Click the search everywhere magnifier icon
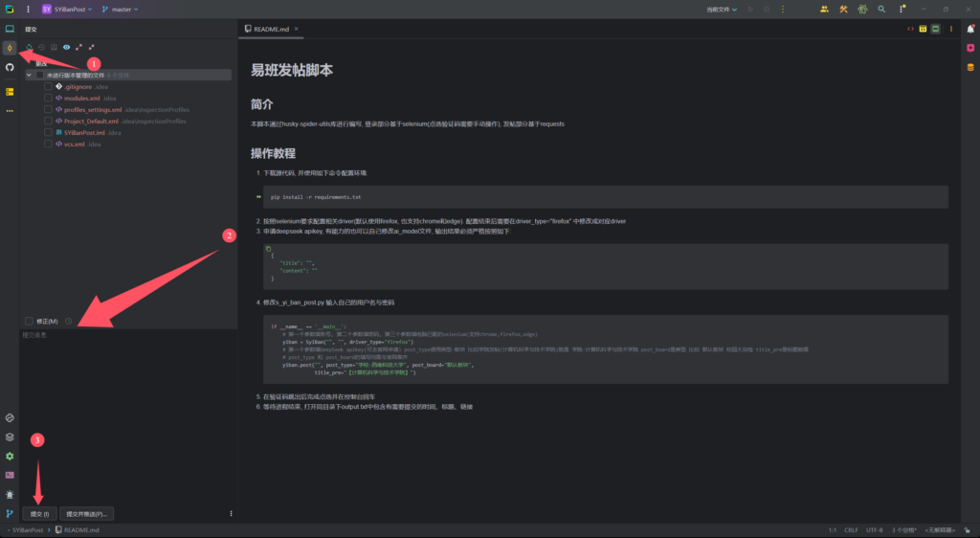 click(x=881, y=9)
